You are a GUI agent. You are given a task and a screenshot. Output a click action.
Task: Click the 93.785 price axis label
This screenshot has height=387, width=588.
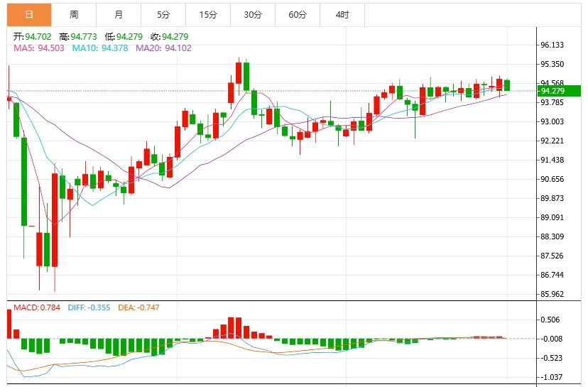(x=552, y=102)
